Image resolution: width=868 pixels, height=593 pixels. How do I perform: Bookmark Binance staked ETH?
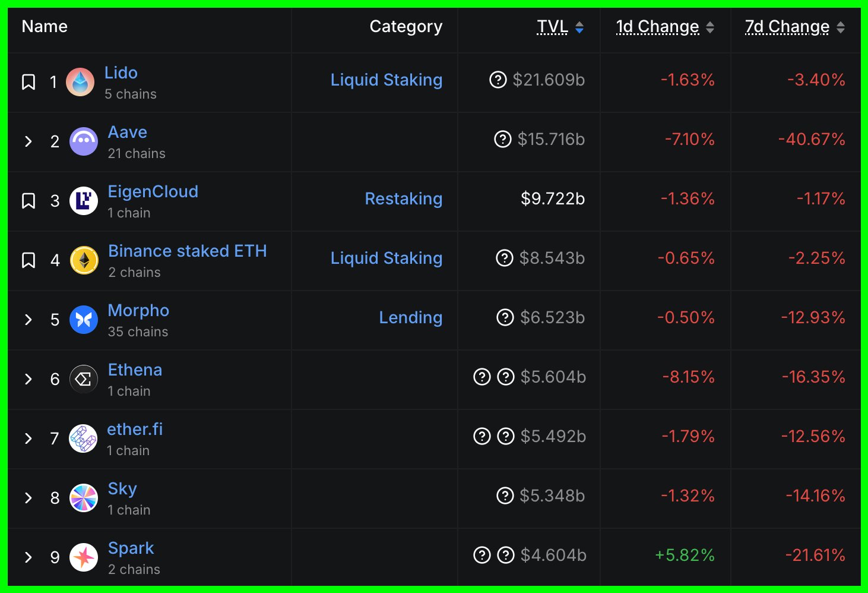[28, 260]
